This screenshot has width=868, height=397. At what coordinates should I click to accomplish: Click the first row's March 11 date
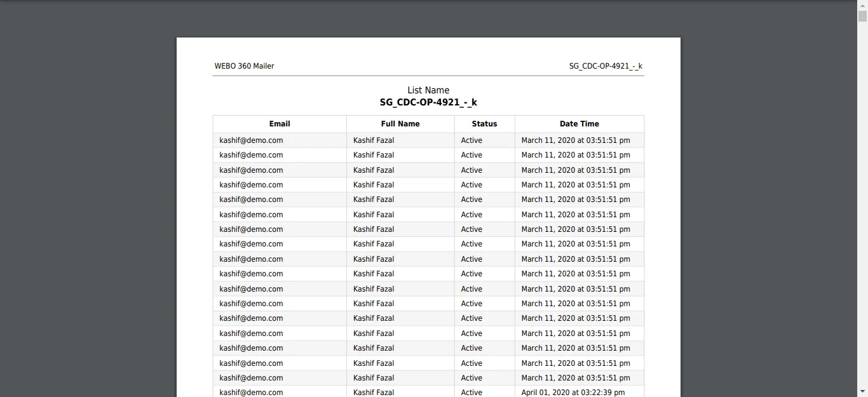point(576,140)
